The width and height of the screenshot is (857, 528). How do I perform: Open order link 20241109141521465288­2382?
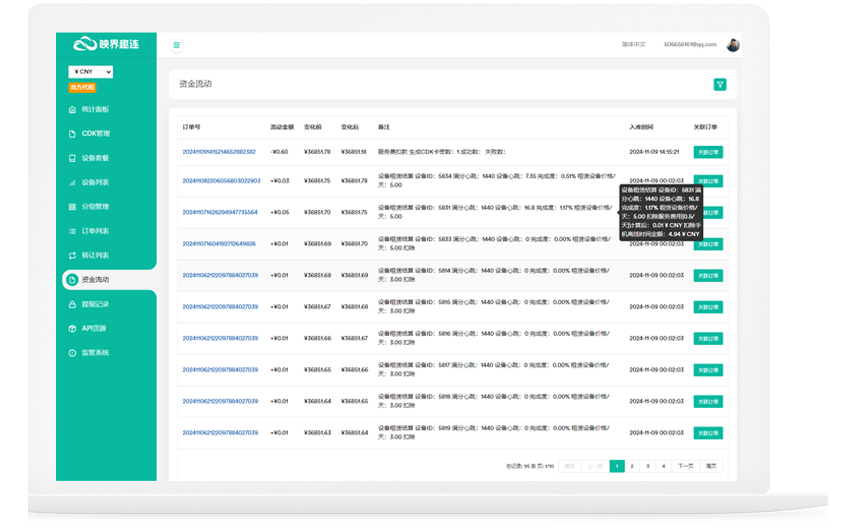click(x=219, y=152)
